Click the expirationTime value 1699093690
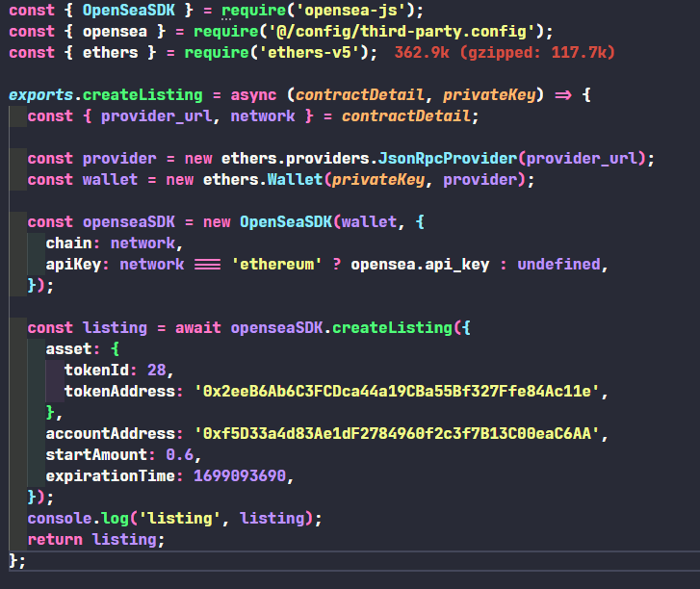This screenshot has width=700, height=589. [x=240, y=476]
